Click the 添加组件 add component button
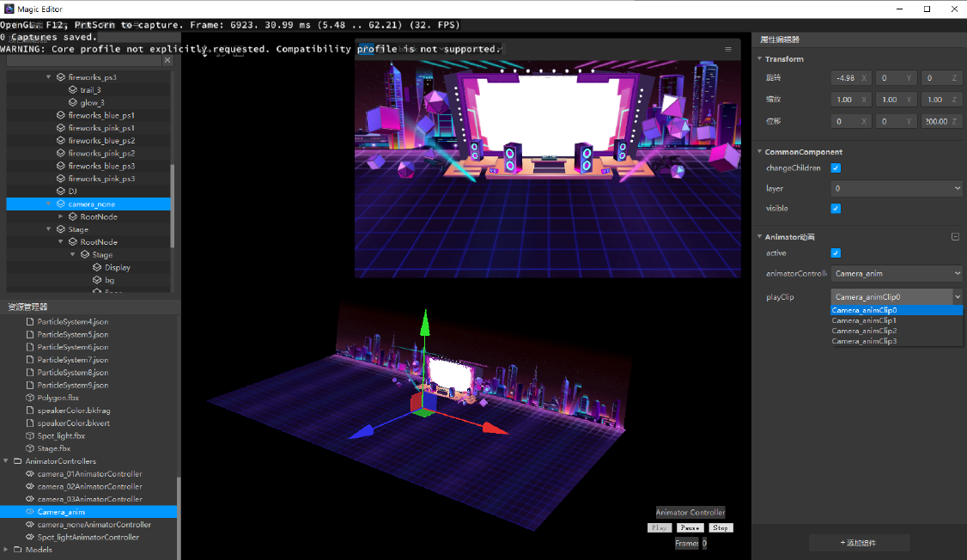Image resolution: width=967 pixels, height=560 pixels. (x=860, y=543)
